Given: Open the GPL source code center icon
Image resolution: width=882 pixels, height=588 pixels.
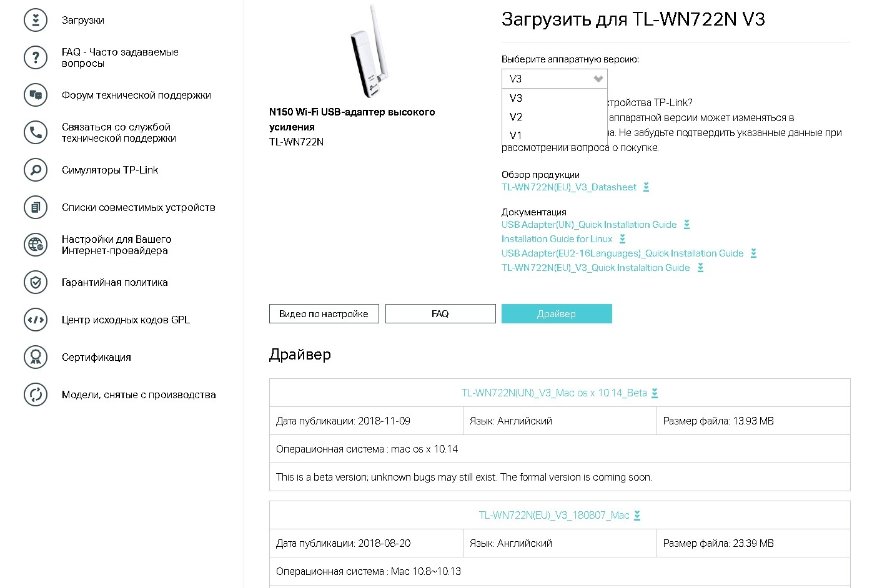Looking at the screenshot, I should (36, 320).
